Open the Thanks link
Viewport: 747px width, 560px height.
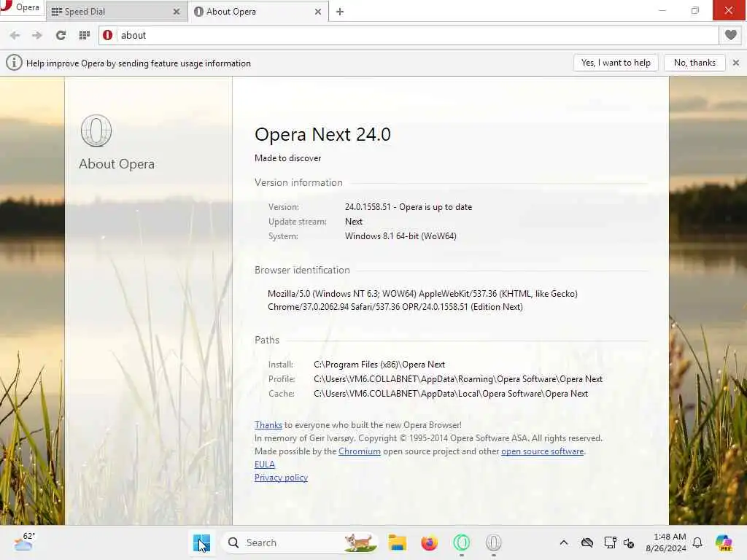pyautogui.click(x=268, y=425)
